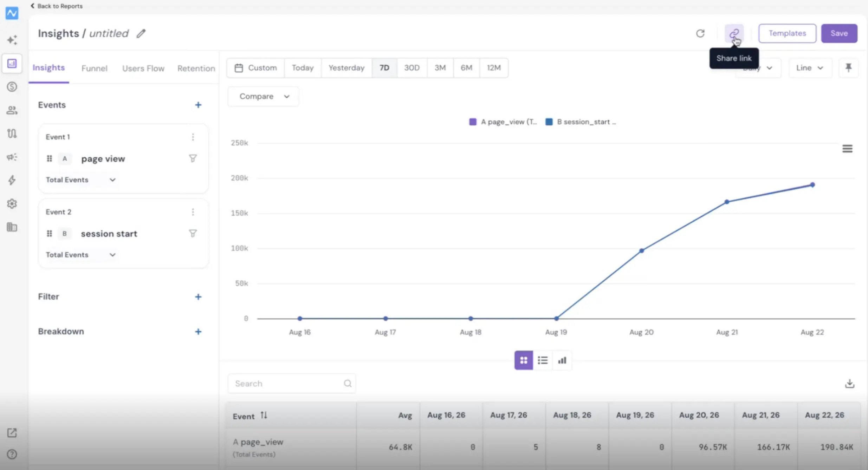Open the help question mark icon
The width and height of the screenshot is (868, 470).
(12, 455)
